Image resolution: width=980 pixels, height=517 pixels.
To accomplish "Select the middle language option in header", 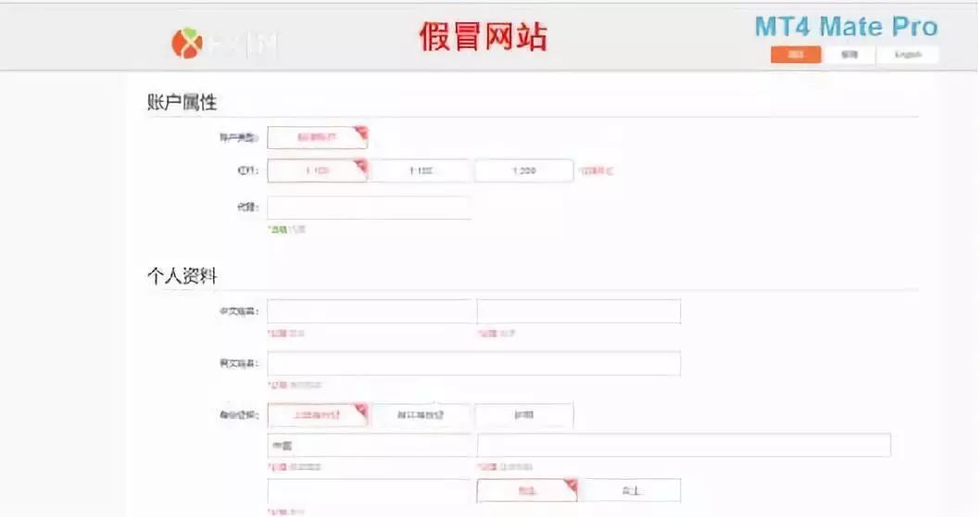I will click(x=849, y=55).
